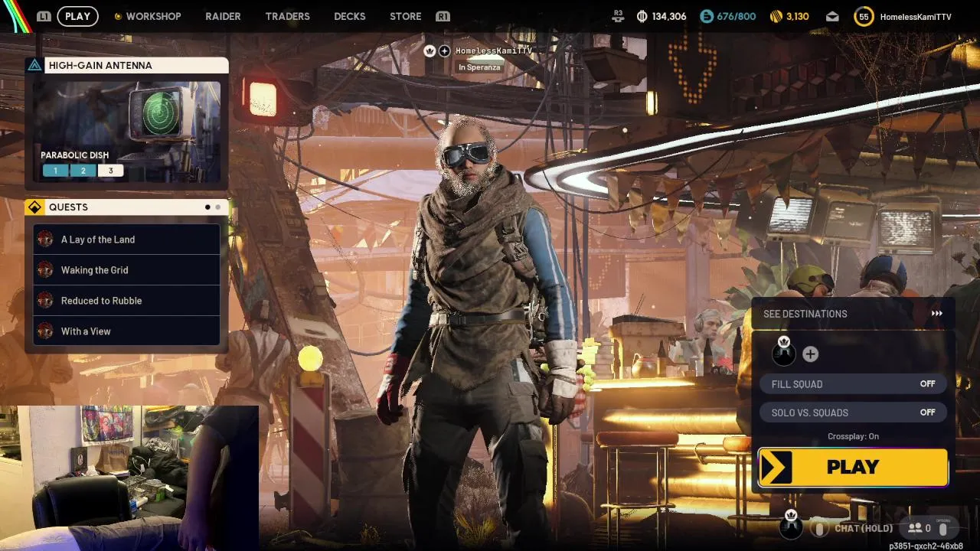Viewport: 980px width, 551px height.
Task: Click the L1 shoulder button icon
Action: [x=44, y=16]
